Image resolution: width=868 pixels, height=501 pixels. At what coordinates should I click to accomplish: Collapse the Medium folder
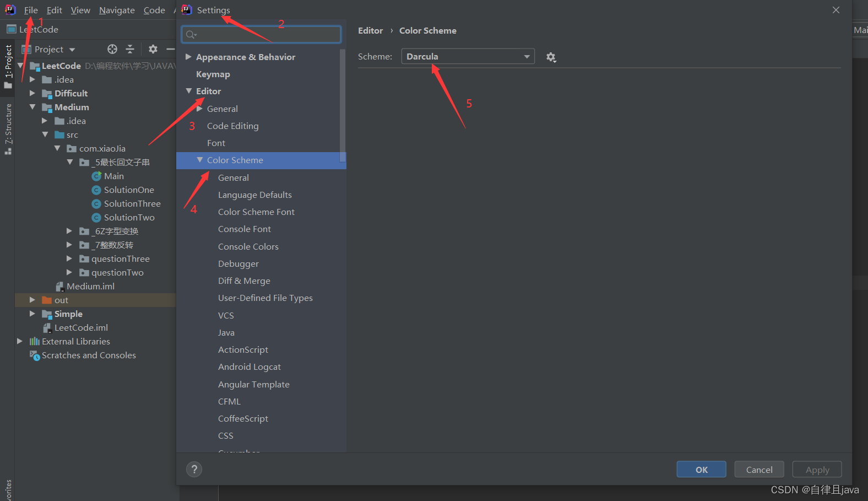click(x=32, y=107)
